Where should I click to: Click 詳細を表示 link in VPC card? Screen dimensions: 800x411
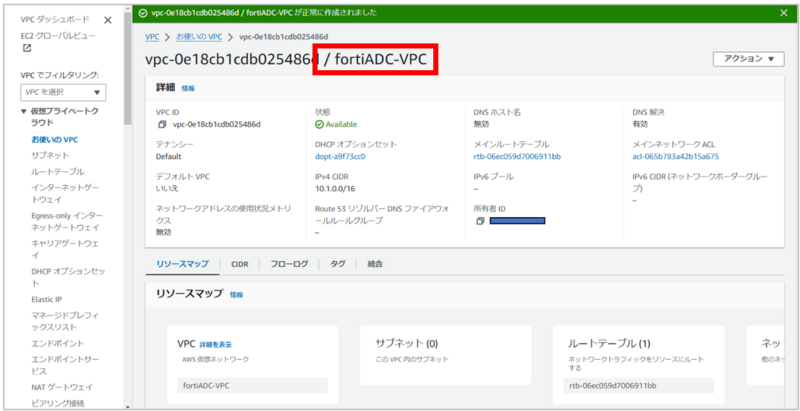215,345
